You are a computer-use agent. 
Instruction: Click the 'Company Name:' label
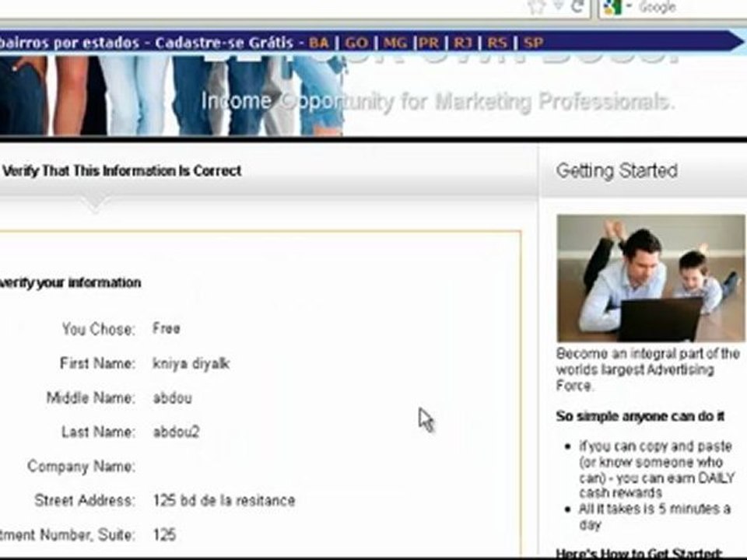point(82,466)
